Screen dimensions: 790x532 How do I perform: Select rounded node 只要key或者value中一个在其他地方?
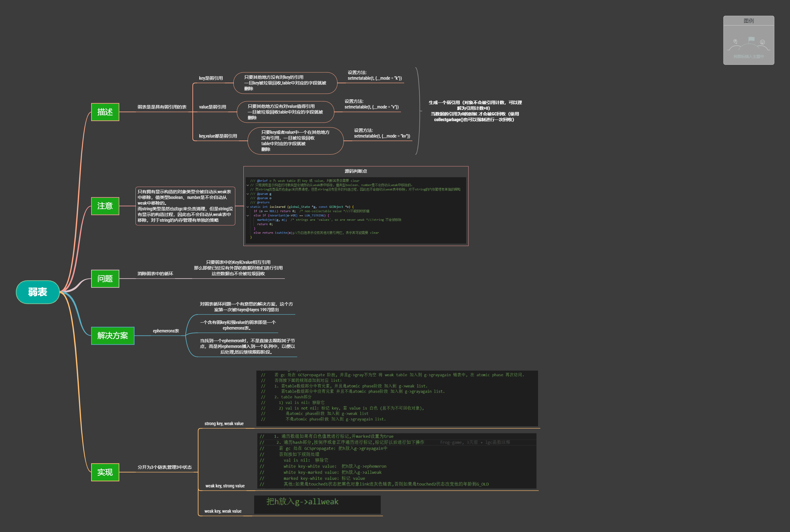pos(295,141)
